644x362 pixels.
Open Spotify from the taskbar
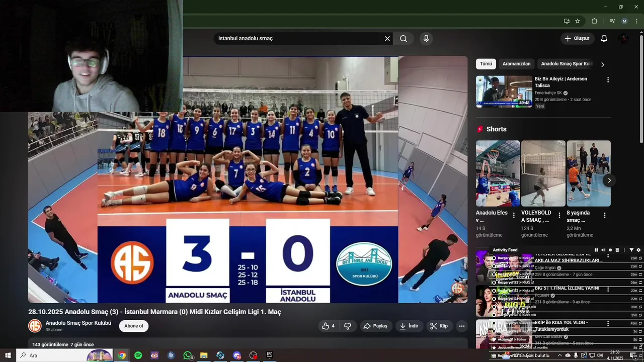point(138,355)
